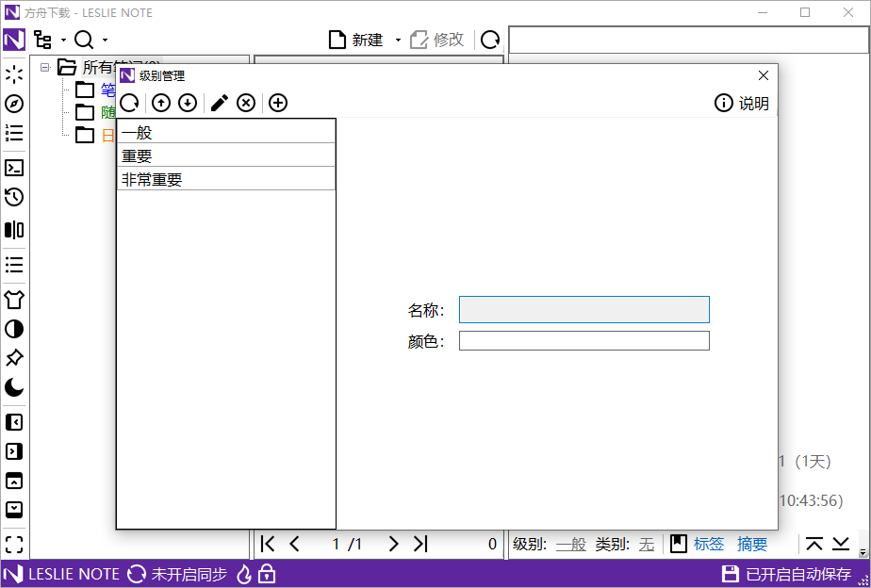This screenshot has height=588, width=871.
Task: Refresh the level list with circular arrow icon
Action: [x=129, y=103]
